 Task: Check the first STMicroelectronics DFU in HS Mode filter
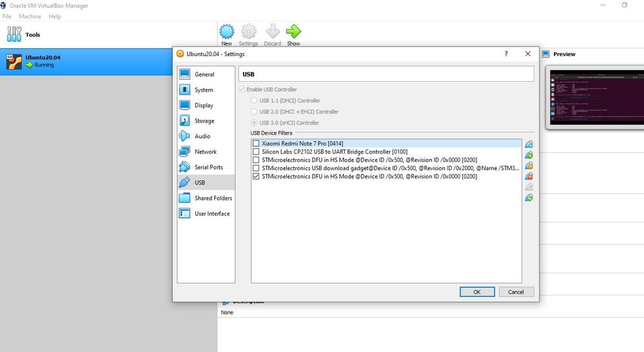click(x=256, y=160)
